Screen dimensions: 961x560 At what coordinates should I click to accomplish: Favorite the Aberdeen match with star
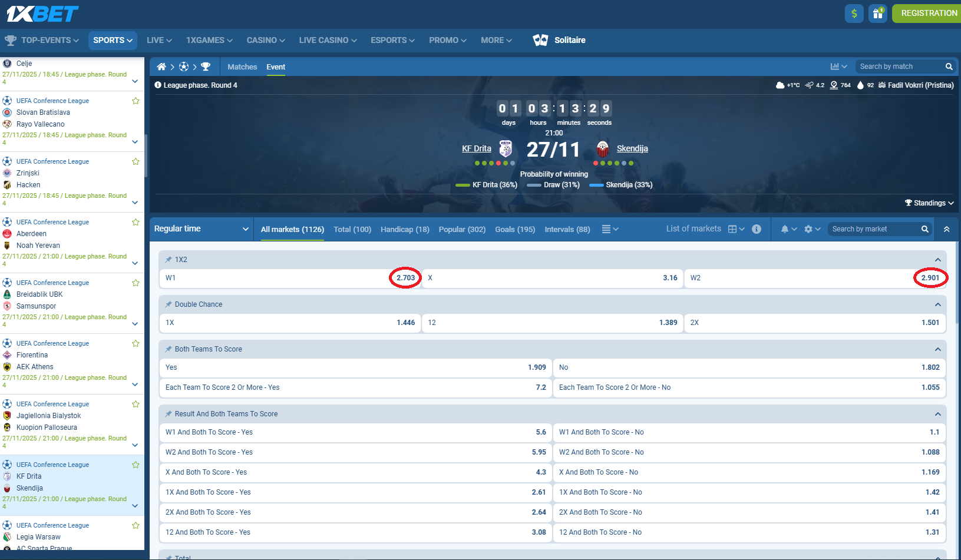[136, 222]
